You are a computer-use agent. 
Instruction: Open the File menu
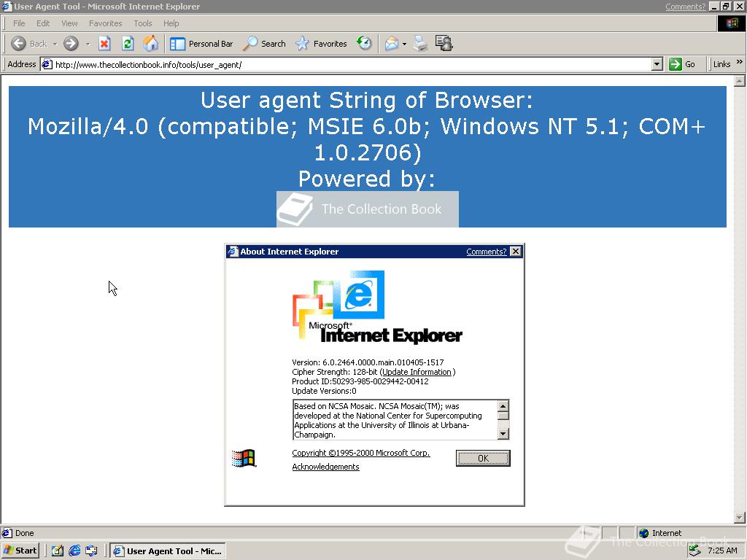click(x=19, y=23)
